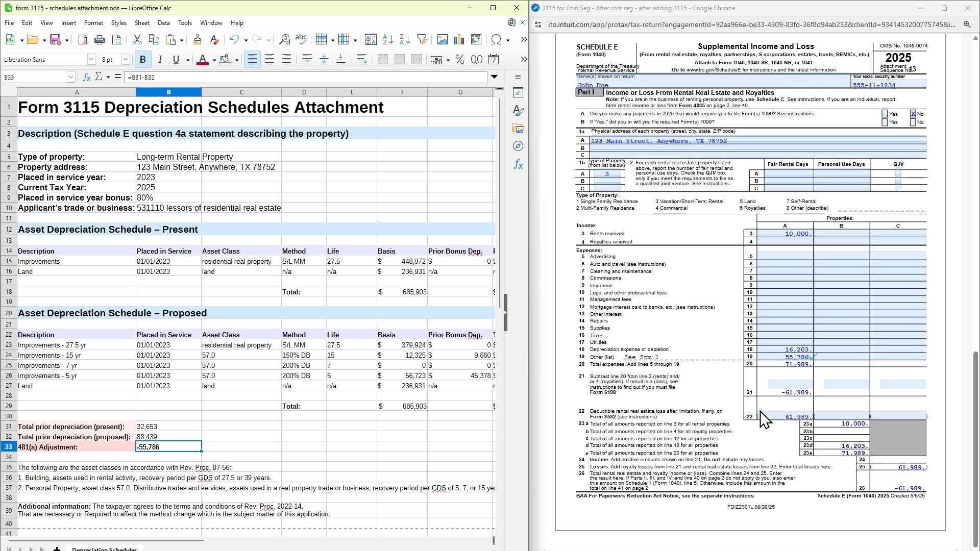This screenshot has height=551, width=980.
Task: Toggle Italic formatting button
Action: [160, 60]
